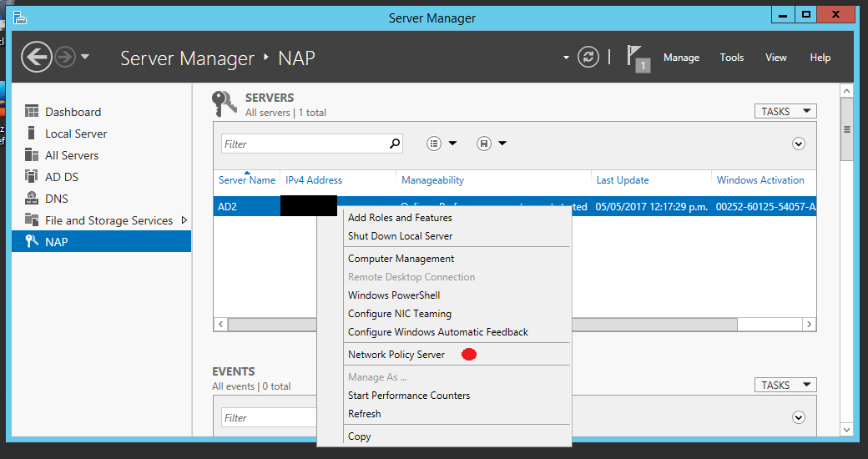Open the Events TASKS dropdown
Screen dimensions: 868x459
tap(785, 385)
